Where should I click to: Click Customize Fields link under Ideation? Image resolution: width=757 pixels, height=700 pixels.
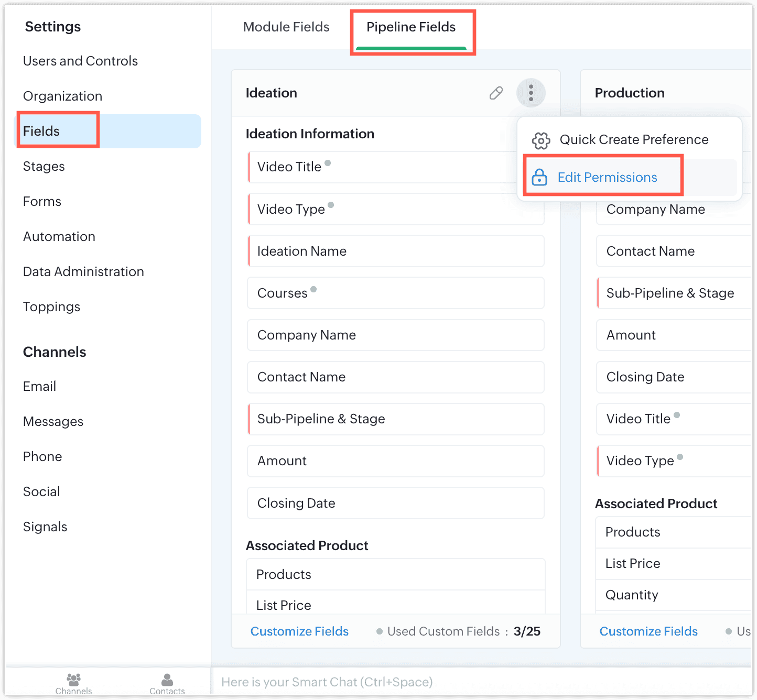click(299, 631)
